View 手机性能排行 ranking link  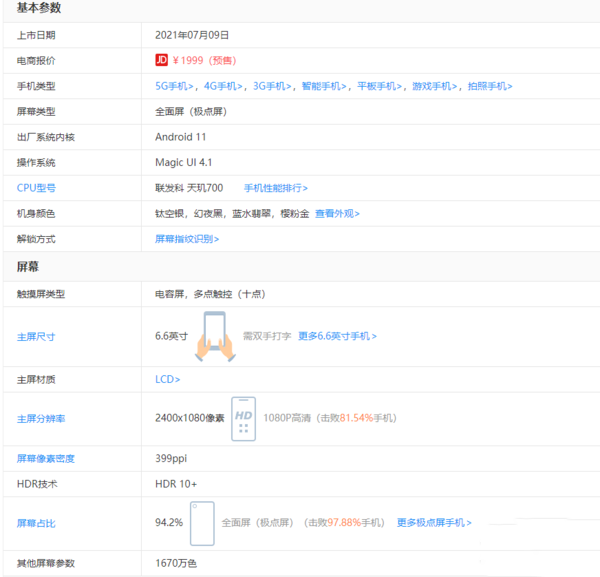[276, 188]
